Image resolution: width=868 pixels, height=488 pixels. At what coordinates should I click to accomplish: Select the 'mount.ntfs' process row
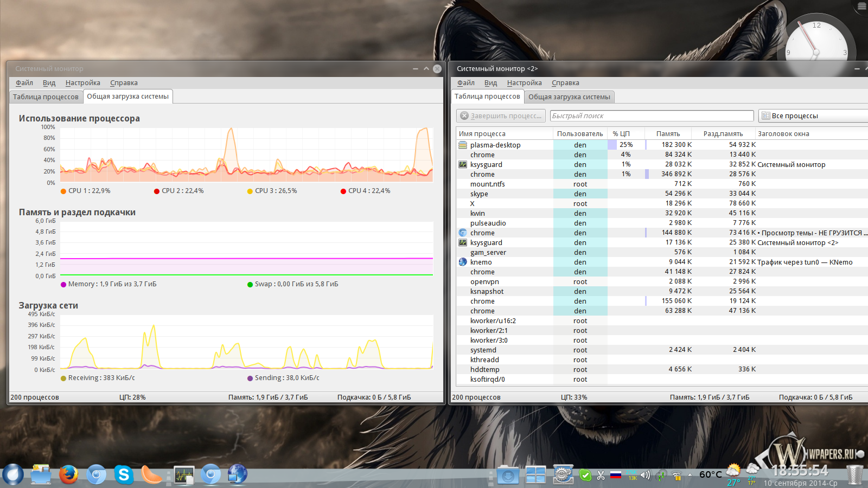tap(662, 184)
